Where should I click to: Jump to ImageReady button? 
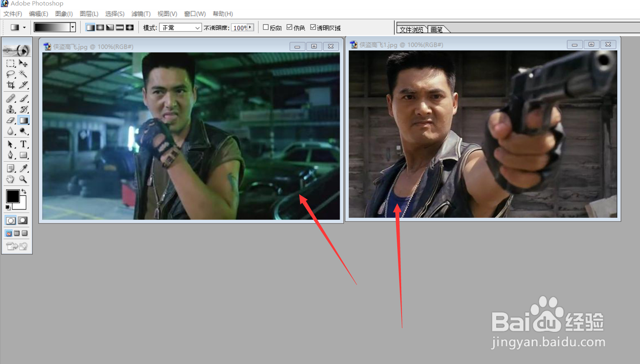pyautogui.click(x=17, y=246)
